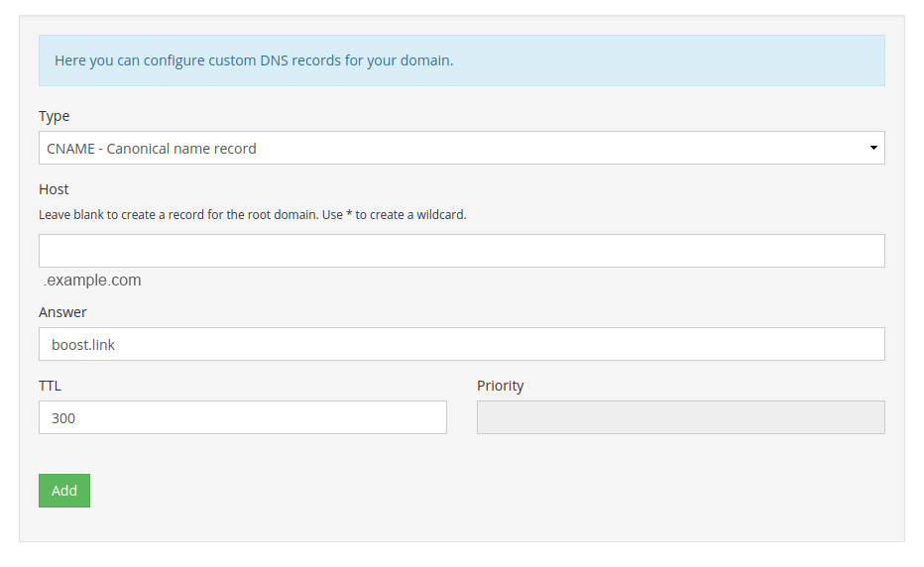Click the Answer field label
This screenshot has height=567, width=924.
[62, 312]
